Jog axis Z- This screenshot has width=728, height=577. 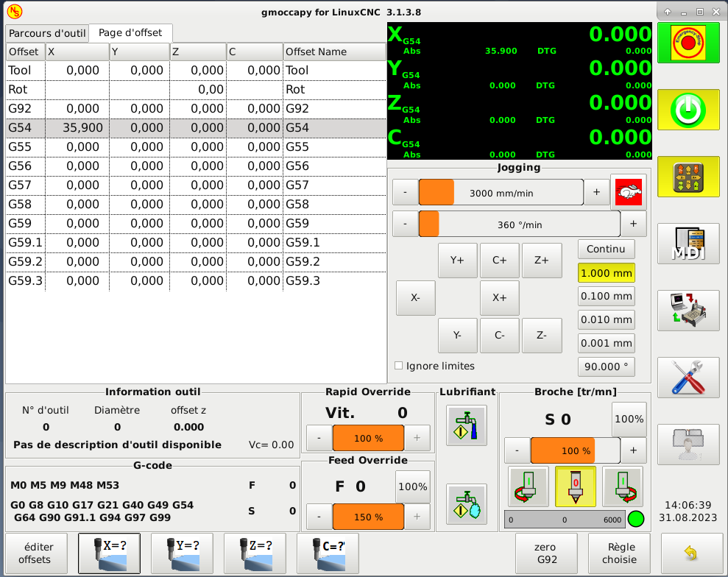[542, 336]
